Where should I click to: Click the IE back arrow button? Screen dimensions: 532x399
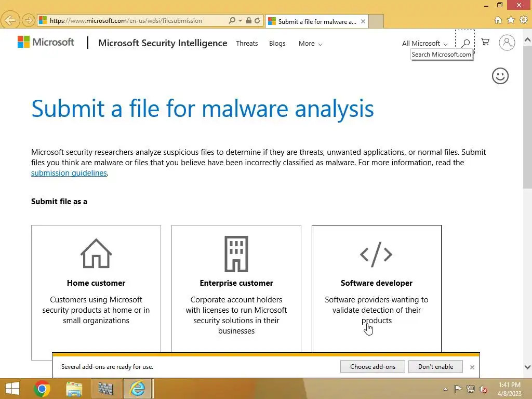pyautogui.click(x=10, y=20)
